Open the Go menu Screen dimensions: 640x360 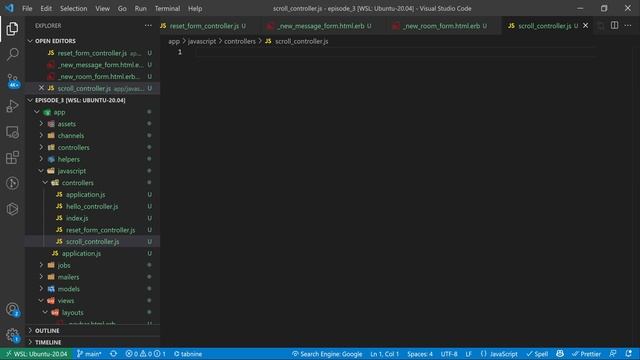(122, 8)
